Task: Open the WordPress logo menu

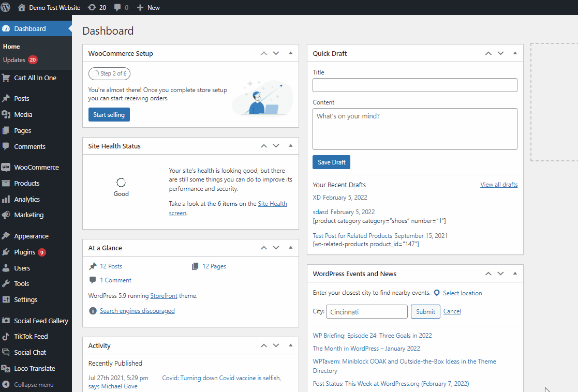Action: click(5, 7)
